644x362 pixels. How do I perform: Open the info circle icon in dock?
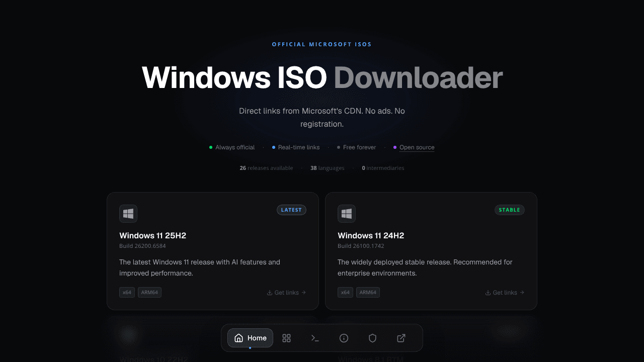click(x=344, y=338)
